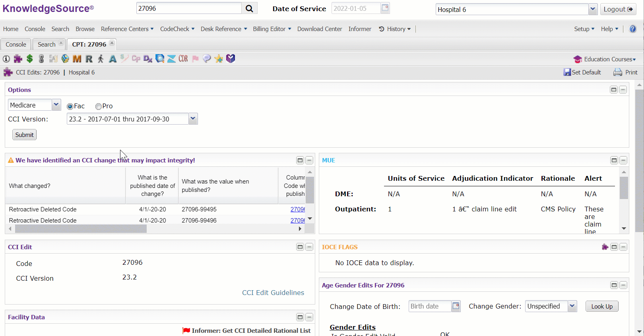This screenshot has width=644, height=336.
Task: Click the Dx diagnosis icon
Action: tap(148, 59)
